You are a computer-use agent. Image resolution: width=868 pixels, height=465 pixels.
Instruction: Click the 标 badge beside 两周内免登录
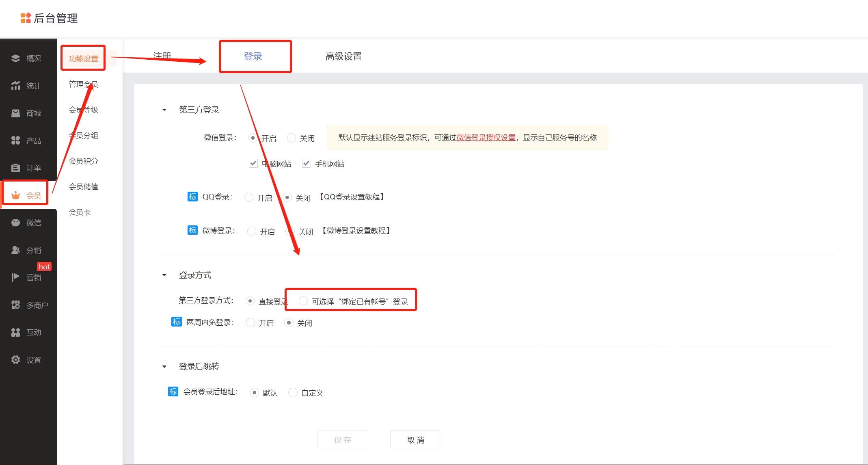click(x=176, y=322)
